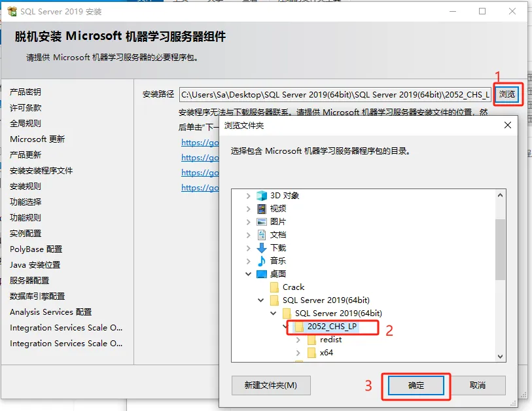Expand the 文档 tree node
532x411 pixels.
249,235
